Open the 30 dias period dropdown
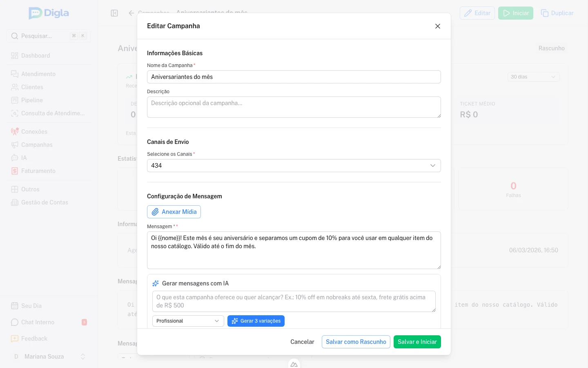Viewport: 588px width, 368px height. (534, 77)
